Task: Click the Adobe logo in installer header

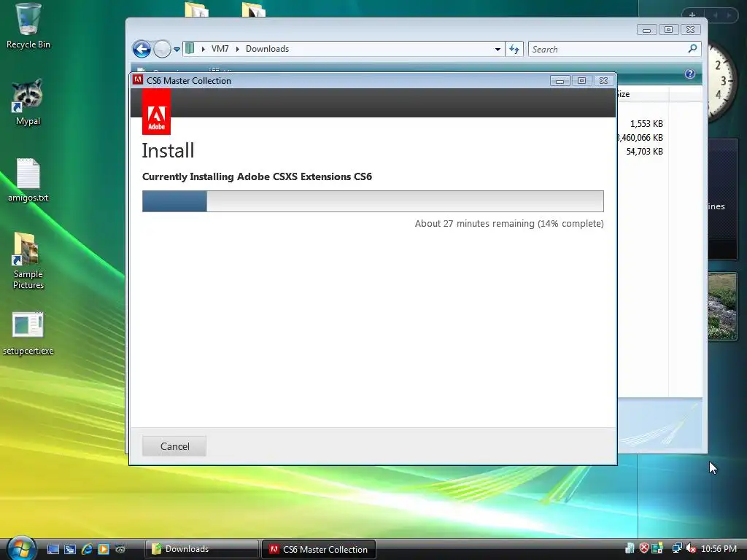Action: [156, 112]
